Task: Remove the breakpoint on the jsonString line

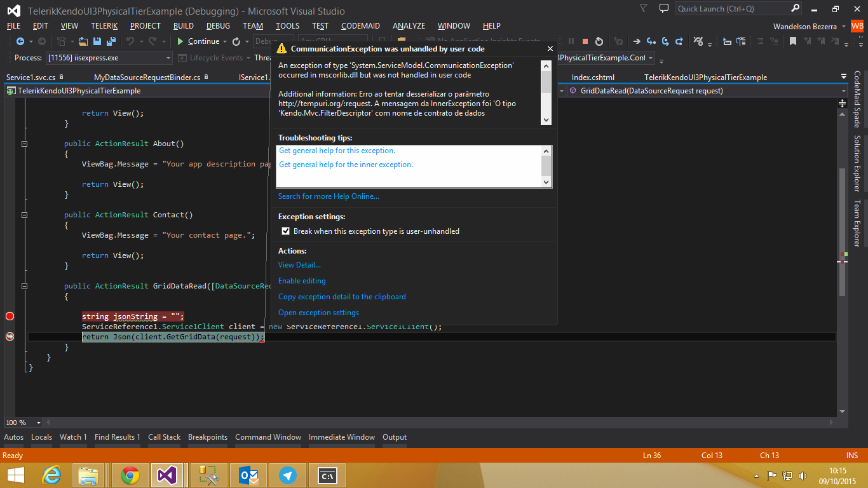Action: [x=10, y=316]
